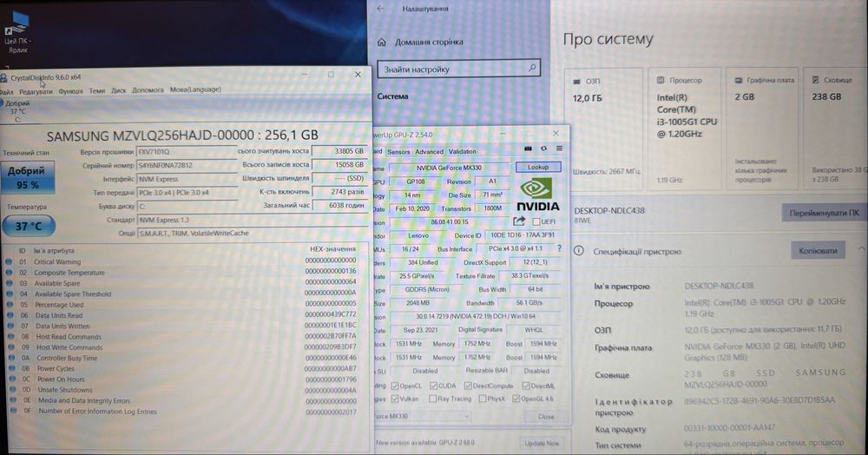Click the Bus Interface question mark icon

[x=559, y=248]
